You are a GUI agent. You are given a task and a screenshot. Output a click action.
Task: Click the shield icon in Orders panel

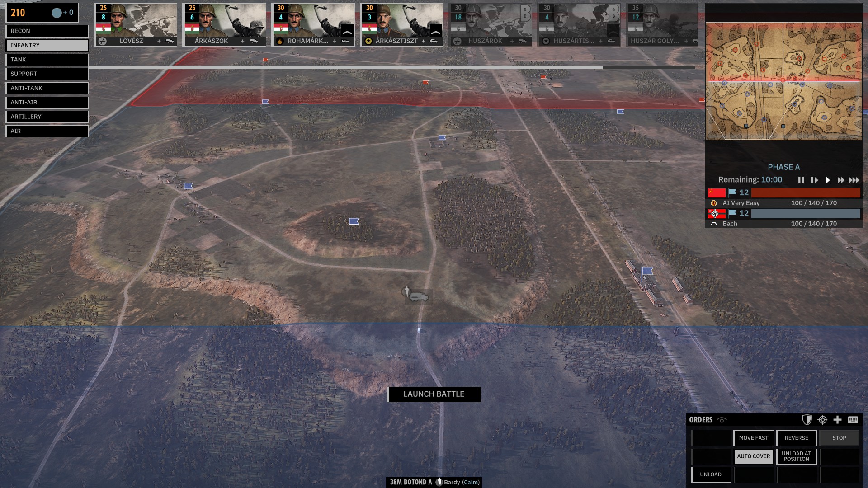(807, 420)
